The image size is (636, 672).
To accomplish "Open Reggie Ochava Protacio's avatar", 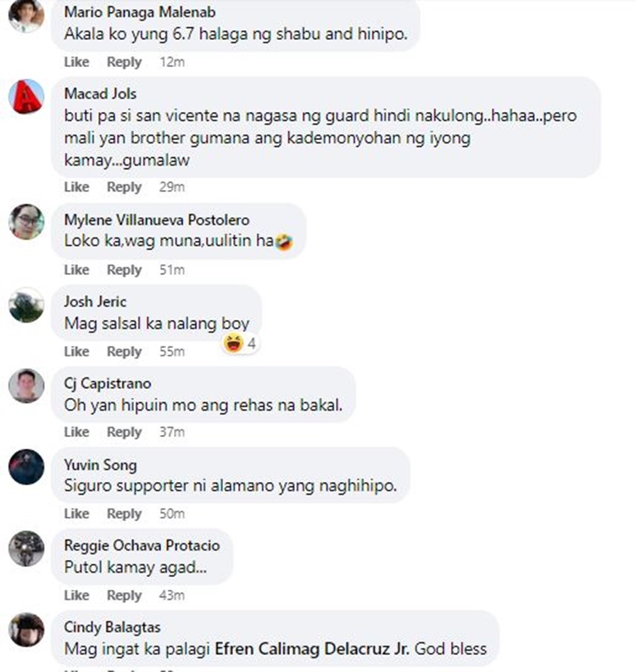I will [x=26, y=549].
